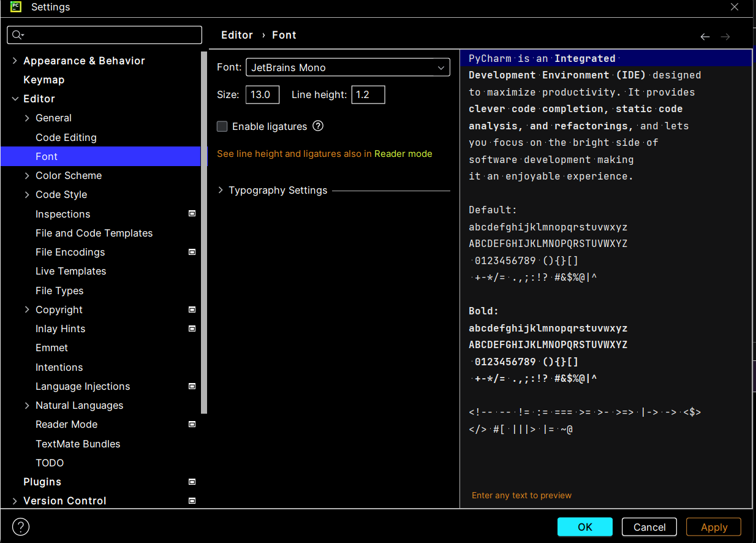Expand the Version Control tree node
756x543 pixels.
pyautogui.click(x=15, y=501)
